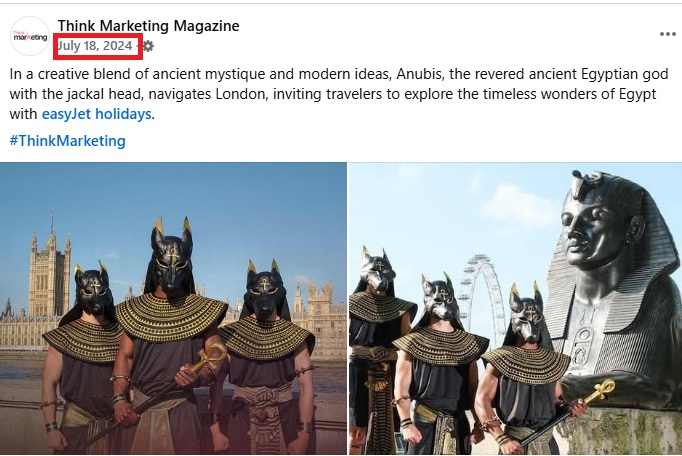682x456 pixels.
Task: Open the July 18, 2024 timestamp link
Action: pyautogui.click(x=95, y=46)
